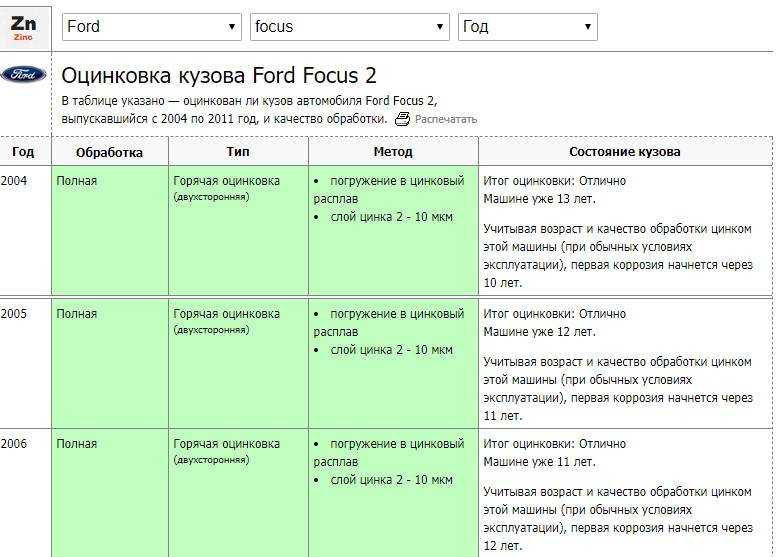
Task: Open the Год year dropdown
Action: tap(528, 27)
